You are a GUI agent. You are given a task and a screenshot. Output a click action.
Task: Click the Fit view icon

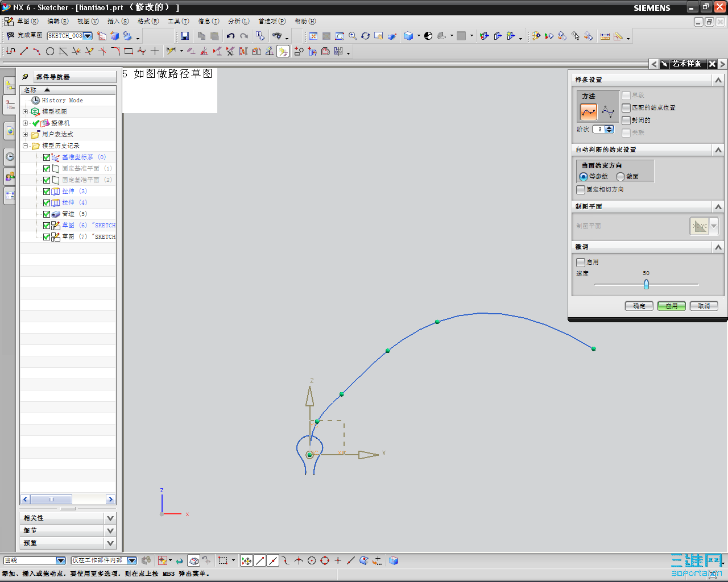313,36
